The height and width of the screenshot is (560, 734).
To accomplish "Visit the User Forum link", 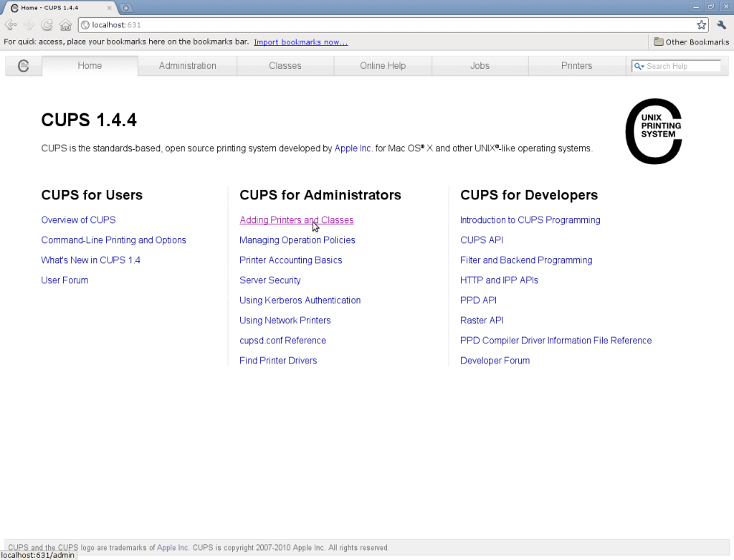I will coord(65,280).
